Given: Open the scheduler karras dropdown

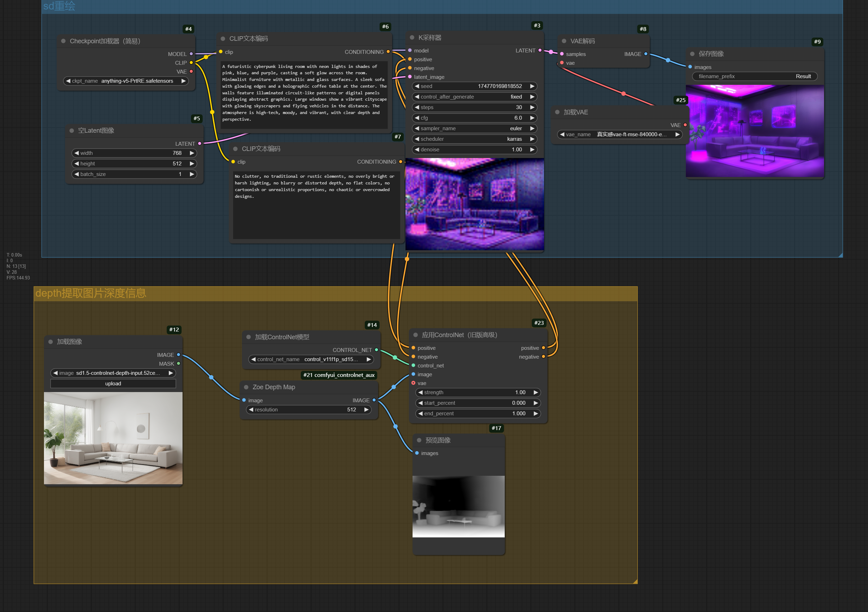Looking at the screenshot, I should (x=474, y=139).
